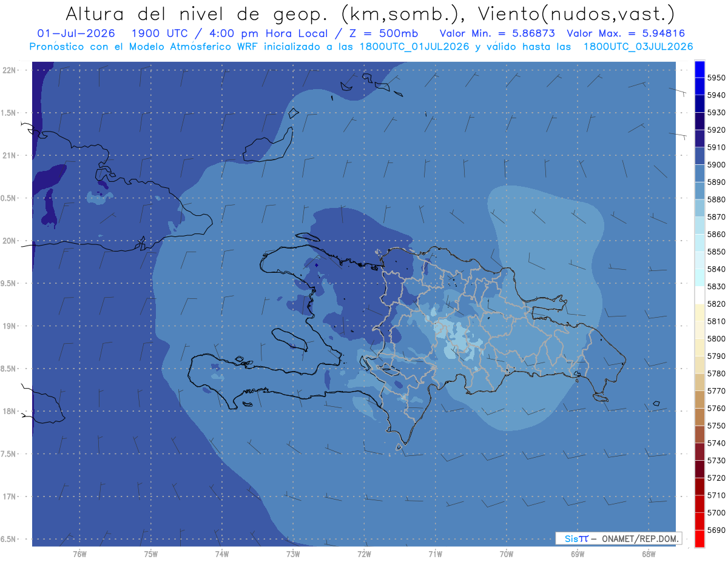Click the '5790' colorbar label

coord(716,356)
